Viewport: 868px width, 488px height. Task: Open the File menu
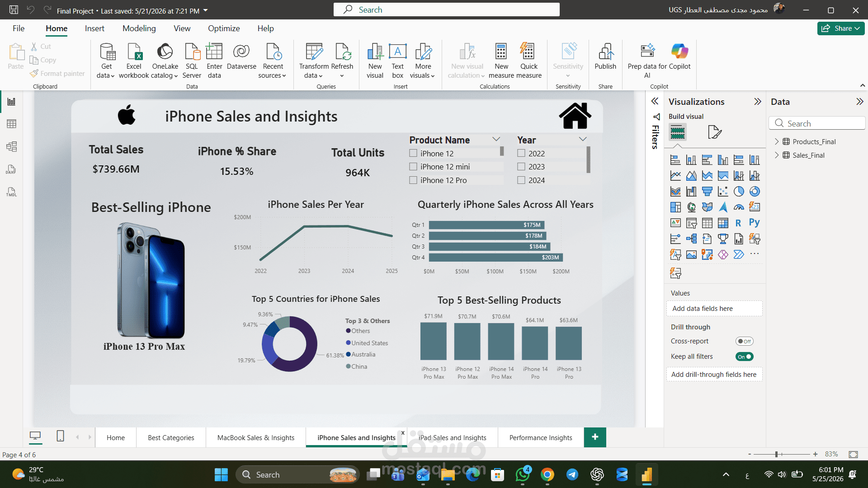coord(19,28)
